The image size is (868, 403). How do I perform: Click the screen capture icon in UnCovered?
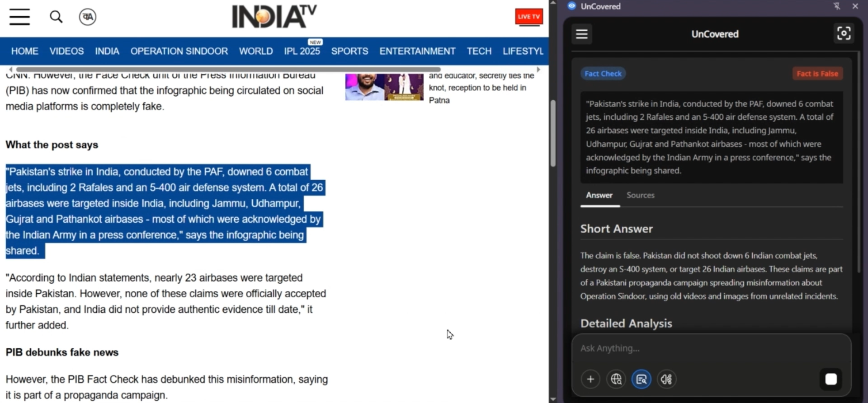pyautogui.click(x=844, y=33)
